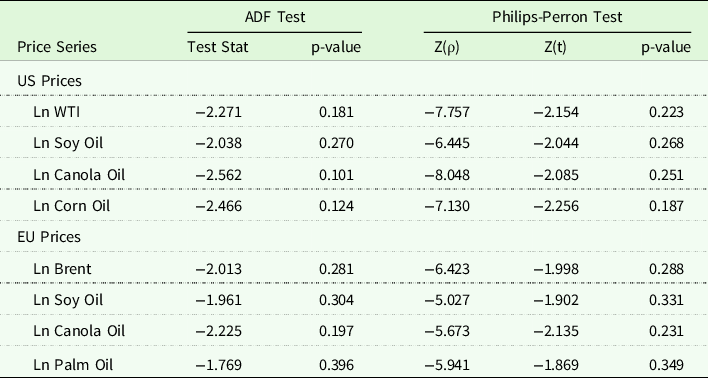Select the US Prices section label

point(50,80)
